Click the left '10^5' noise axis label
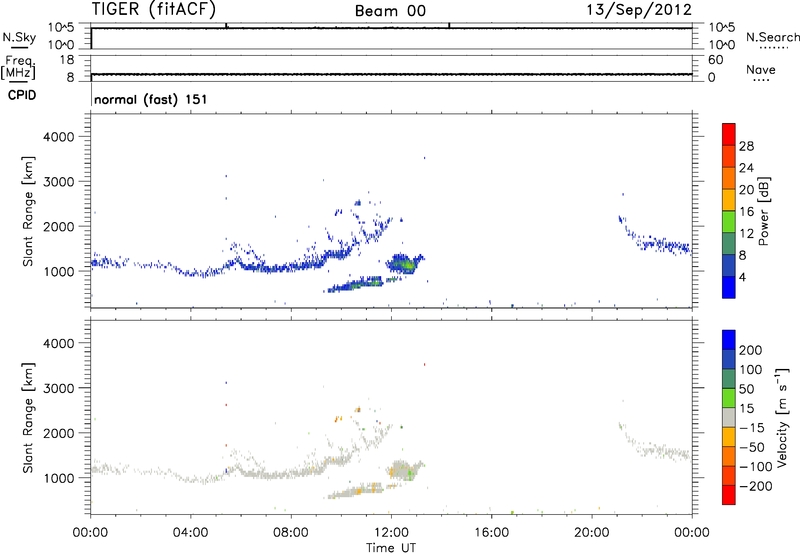 61,28
